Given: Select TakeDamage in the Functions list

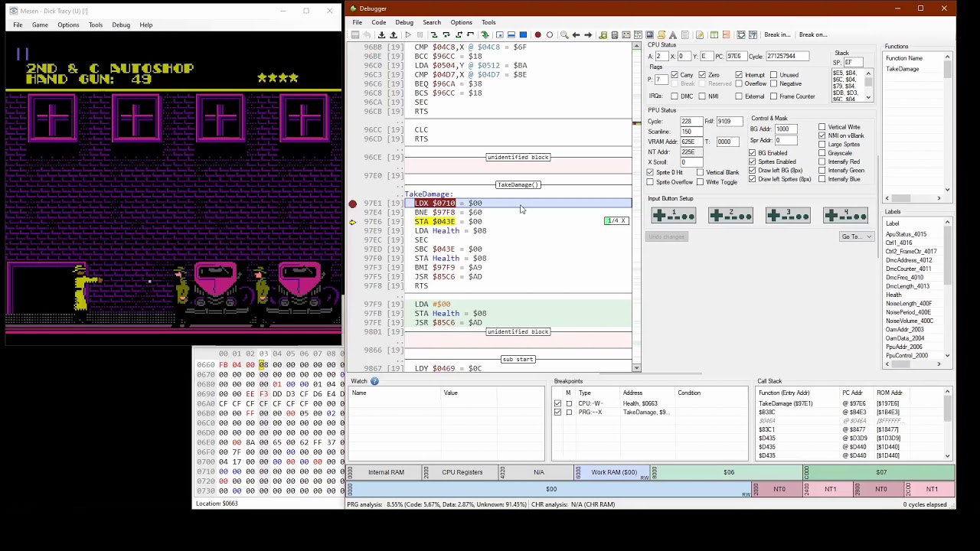Looking at the screenshot, I should [x=903, y=69].
